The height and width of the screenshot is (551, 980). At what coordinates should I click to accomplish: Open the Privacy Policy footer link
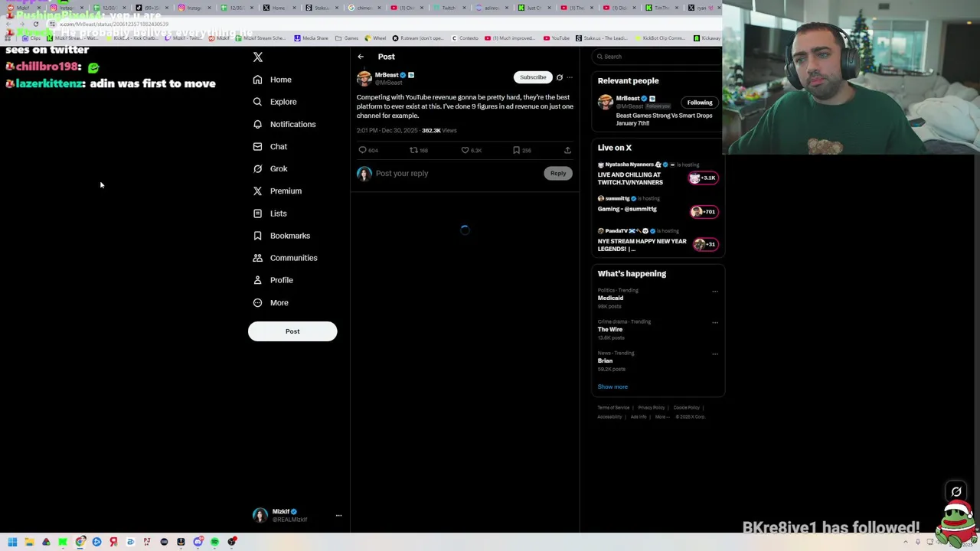652,408
